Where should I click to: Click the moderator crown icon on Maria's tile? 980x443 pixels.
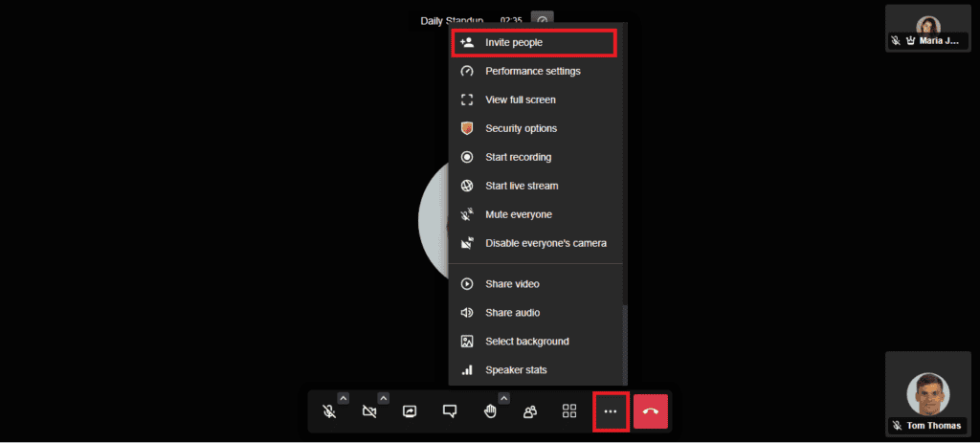pyautogui.click(x=911, y=40)
